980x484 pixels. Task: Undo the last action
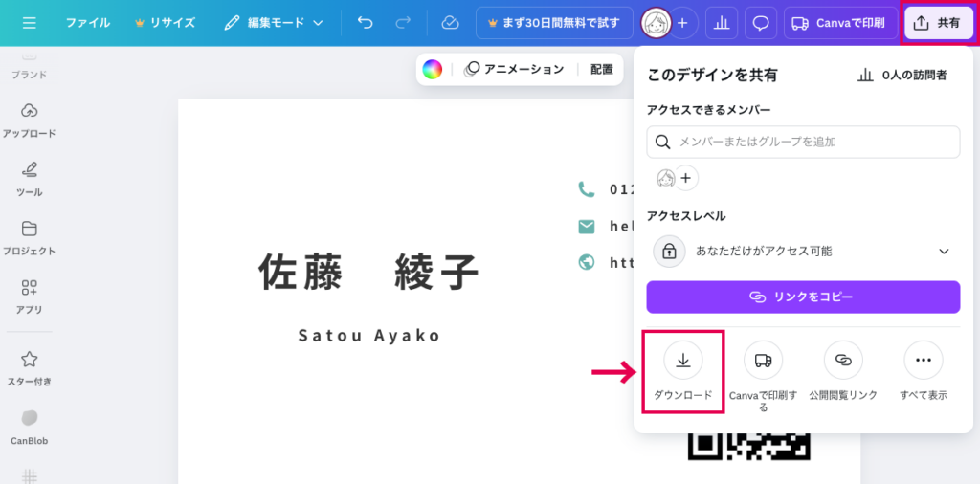coord(365,23)
